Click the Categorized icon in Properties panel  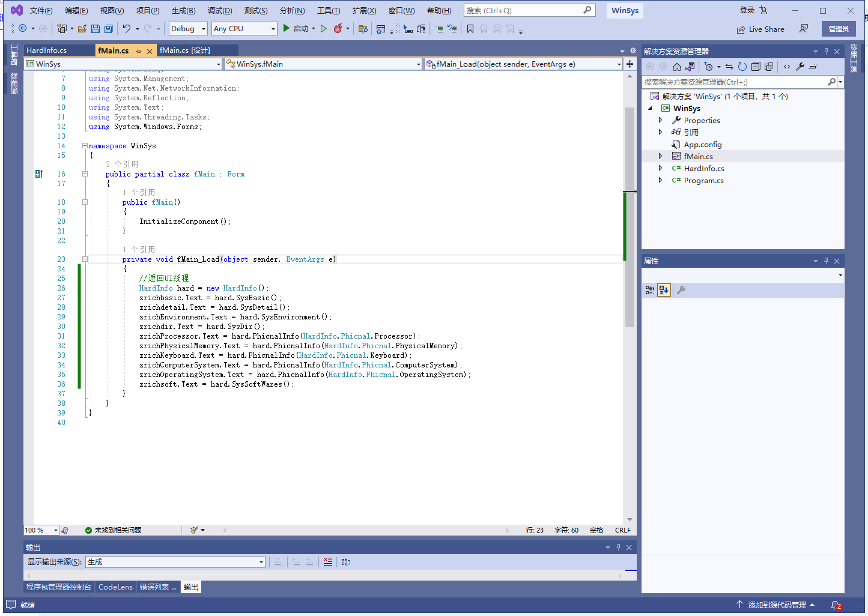(650, 290)
